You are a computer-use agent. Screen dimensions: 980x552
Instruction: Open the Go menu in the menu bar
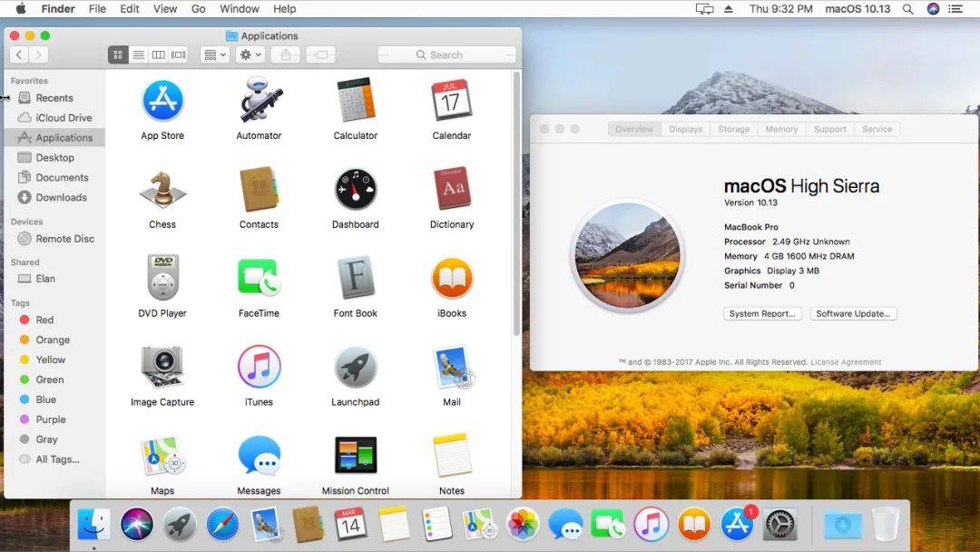click(198, 9)
